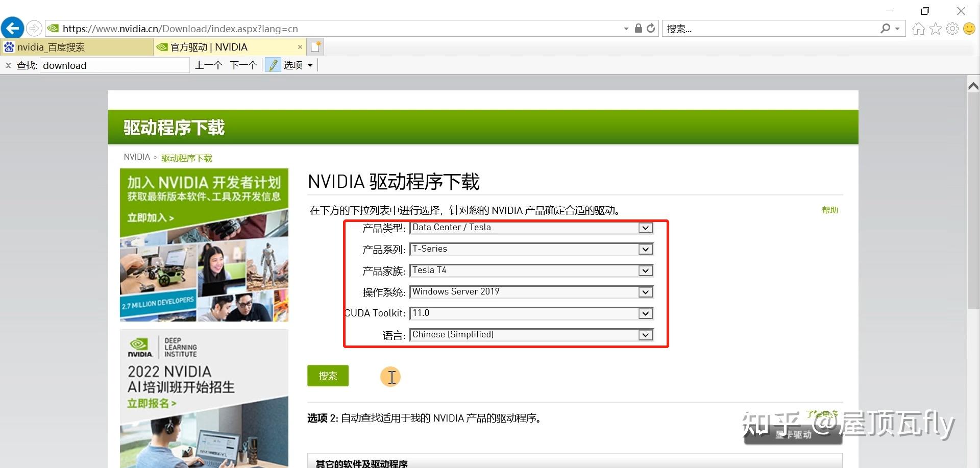Open a new tab button
Viewport: 980px width, 468px height.
[315, 47]
